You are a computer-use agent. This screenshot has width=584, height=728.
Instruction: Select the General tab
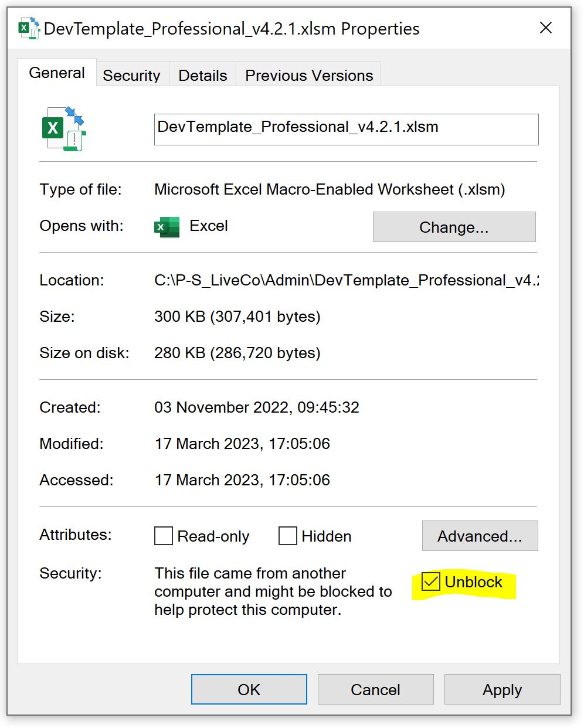(x=57, y=73)
